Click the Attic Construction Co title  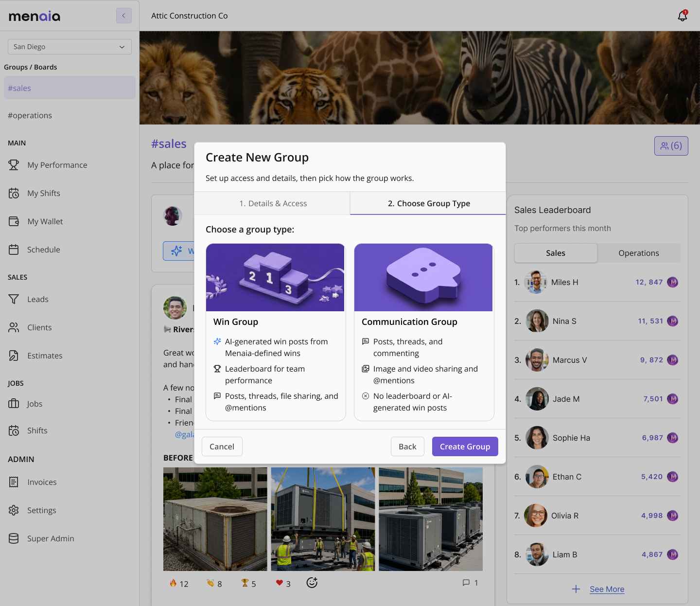[190, 16]
